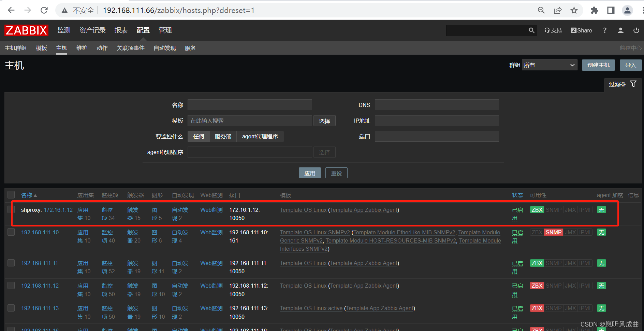Select the 任何 monitoring option
644x331 pixels.
[199, 136]
